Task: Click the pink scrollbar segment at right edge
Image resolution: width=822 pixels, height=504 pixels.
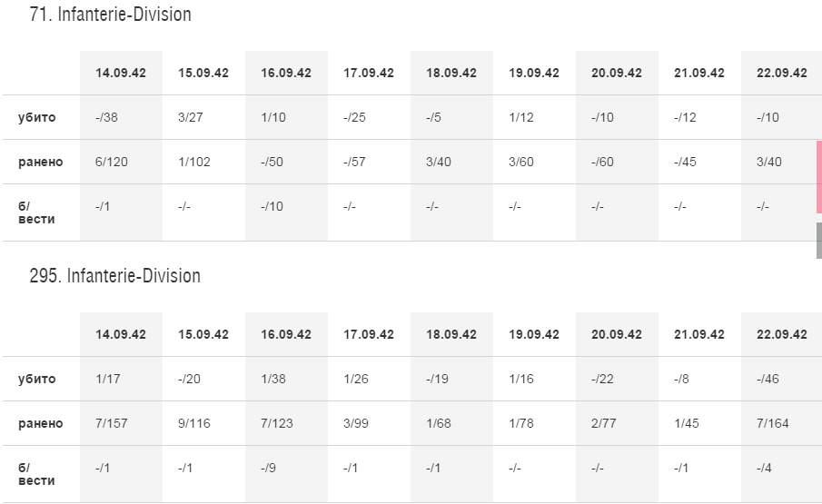Action: pyautogui.click(x=819, y=177)
